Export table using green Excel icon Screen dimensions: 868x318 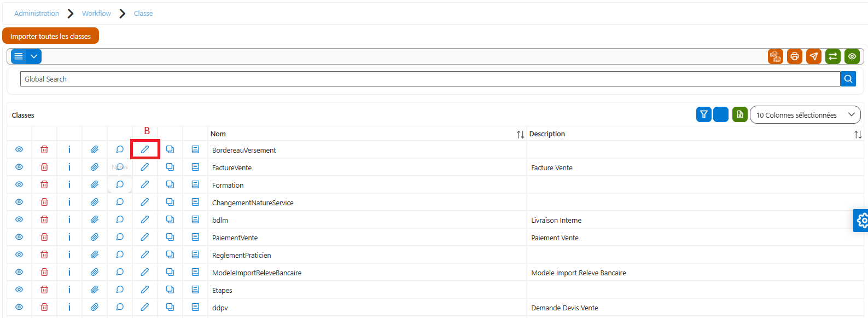pyautogui.click(x=740, y=114)
